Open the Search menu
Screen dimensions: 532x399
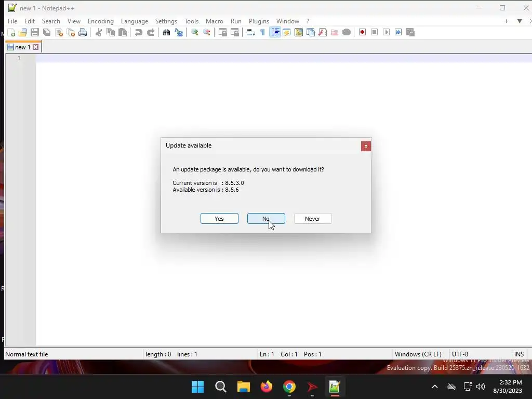point(51,21)
